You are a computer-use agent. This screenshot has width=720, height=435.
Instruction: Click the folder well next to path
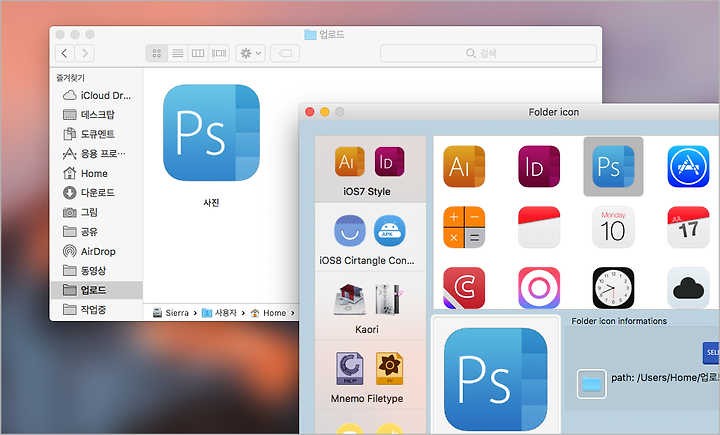tap(591, 384)
